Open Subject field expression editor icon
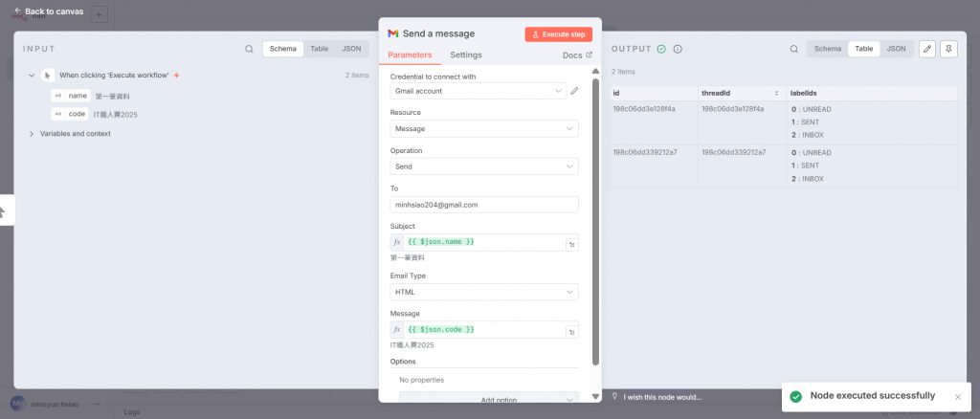The image size is (980, 419). pos(571,245)
